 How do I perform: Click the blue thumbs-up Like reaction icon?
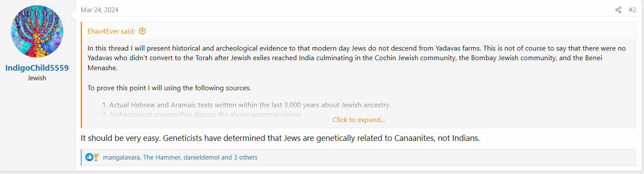89,157
